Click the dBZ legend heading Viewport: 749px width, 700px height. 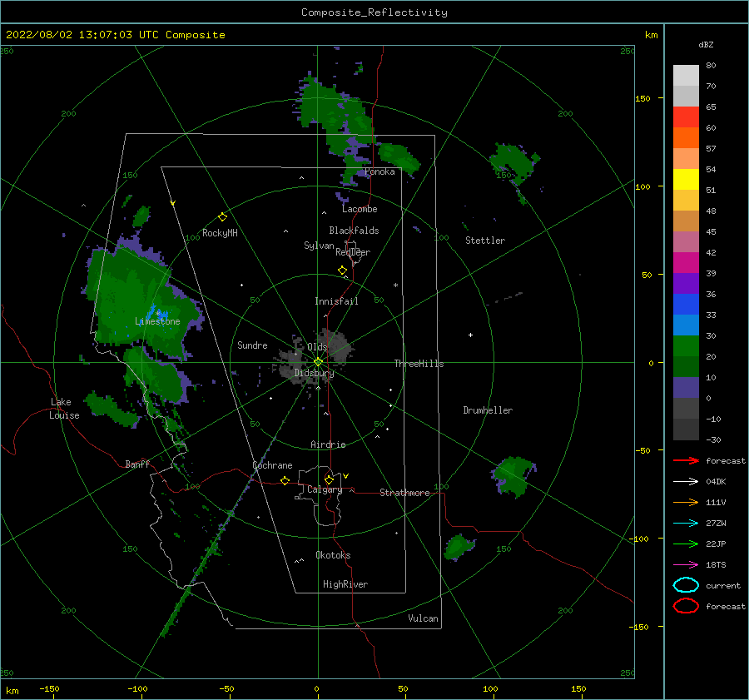point(706,44)
